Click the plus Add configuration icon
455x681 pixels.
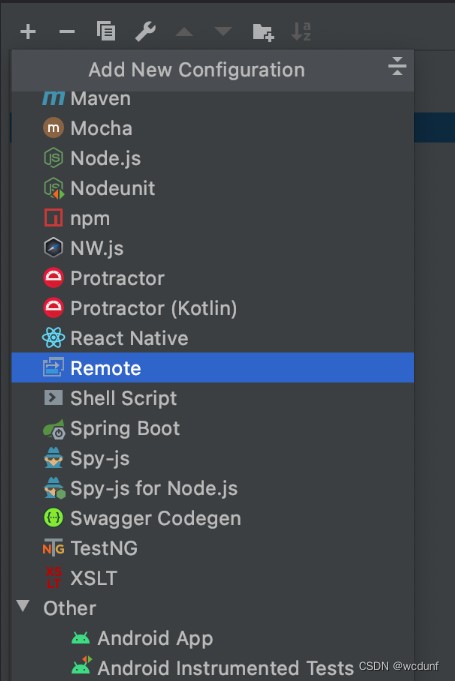coord(28,32)
